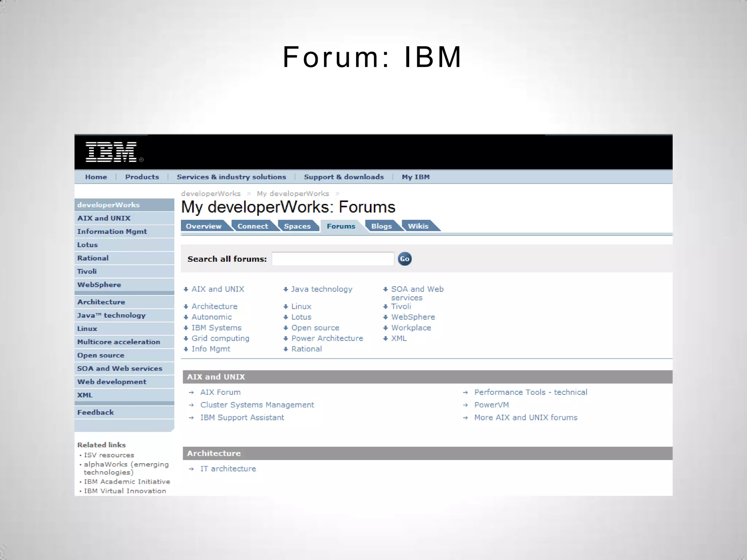Open Products in top navigation
This screenshot has height=560, width=747.
pyautogui.click(x=142, y=177)
